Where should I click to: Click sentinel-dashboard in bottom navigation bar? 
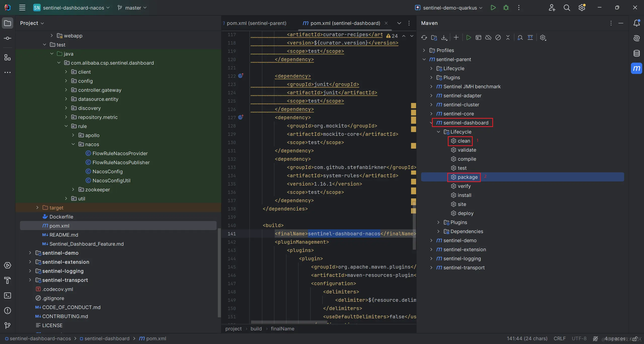pyautogui.click(x=105, y=338)
